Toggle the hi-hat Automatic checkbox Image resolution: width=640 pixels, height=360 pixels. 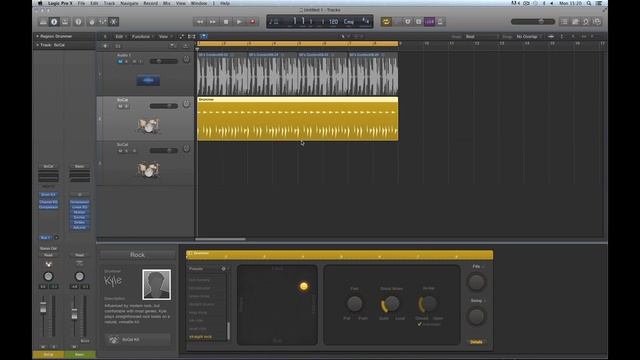(x=419, y=324)
